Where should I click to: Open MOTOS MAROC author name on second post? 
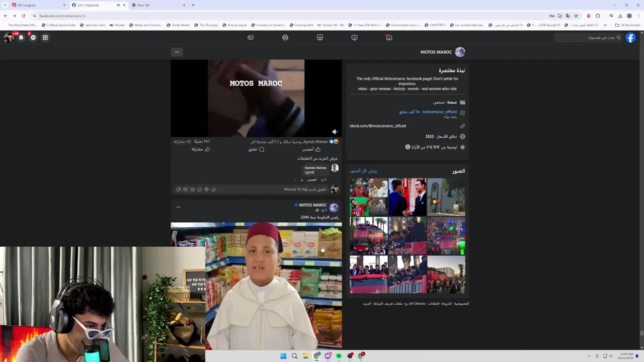coord(313,205)
